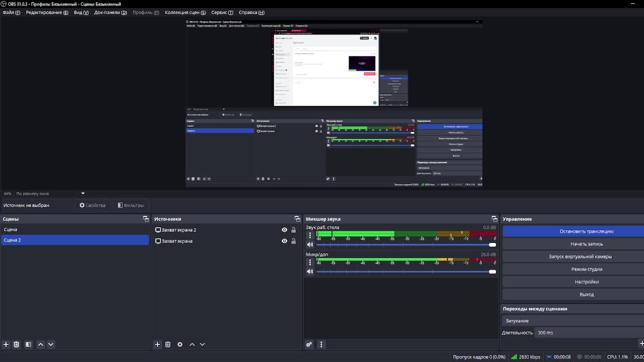Open source properties gear in Источники panel
644x362 pixels.
[180, 344]
